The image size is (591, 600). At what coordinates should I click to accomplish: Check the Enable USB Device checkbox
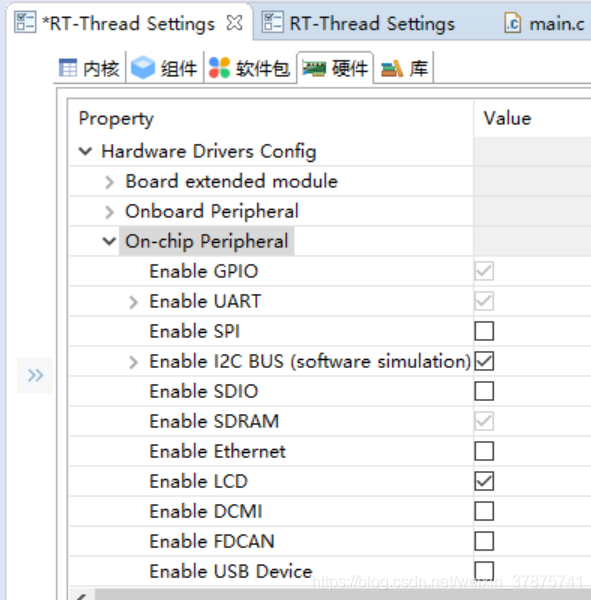pos(484,571)
